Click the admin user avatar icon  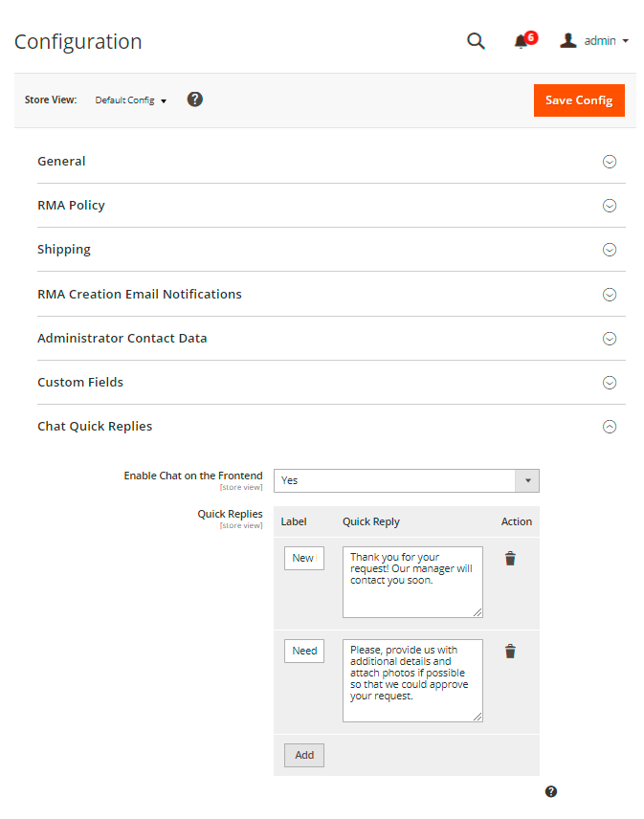coord(568,41)
